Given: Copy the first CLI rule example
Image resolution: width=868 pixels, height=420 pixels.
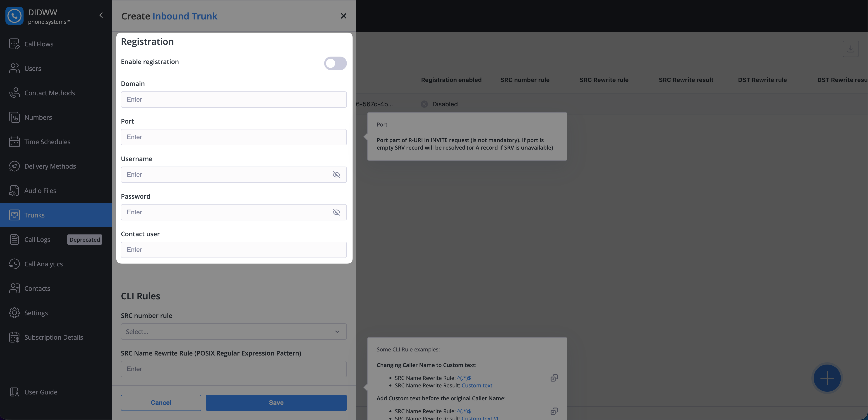Looking at the screenshot, I should (x=554, y=378).
